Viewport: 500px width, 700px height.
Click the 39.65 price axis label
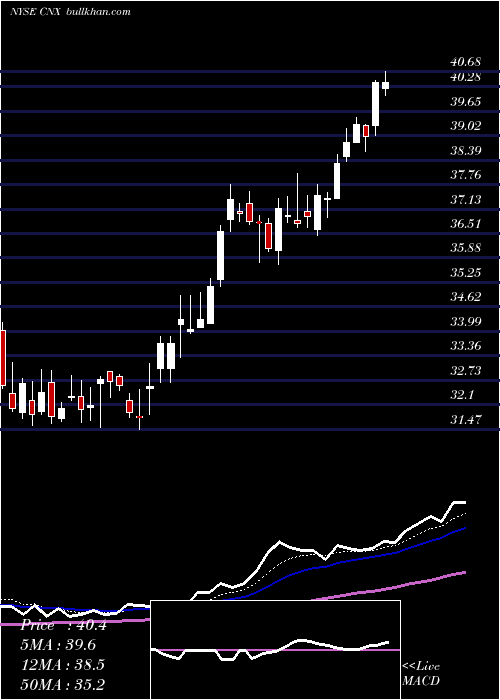466,102
